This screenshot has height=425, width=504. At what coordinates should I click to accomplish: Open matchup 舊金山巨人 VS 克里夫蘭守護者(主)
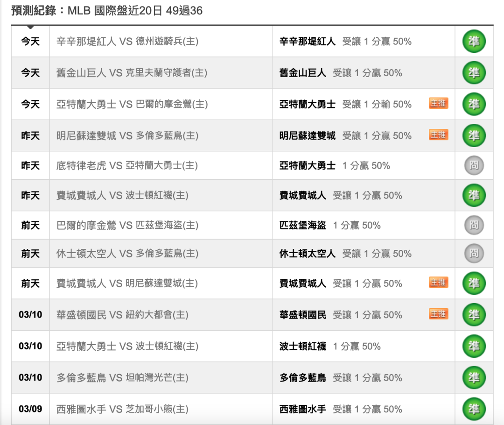(x=132, y=73)
